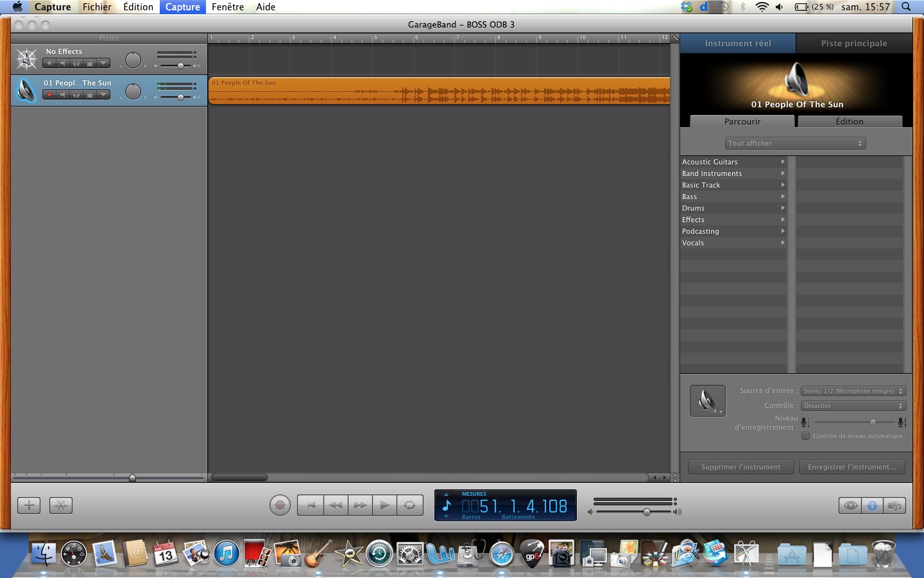This screenshot has width=924, height=578.
Task: Select the Podcasting category
Action: point(733,231)
